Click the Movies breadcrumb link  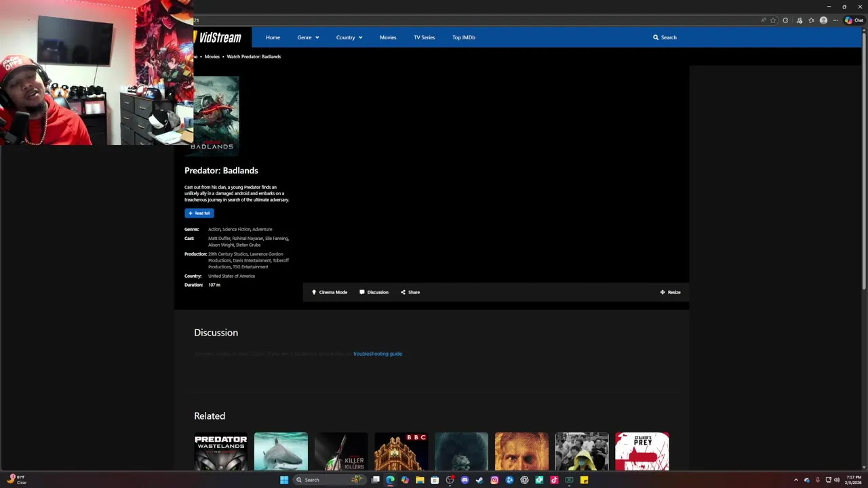212,57
